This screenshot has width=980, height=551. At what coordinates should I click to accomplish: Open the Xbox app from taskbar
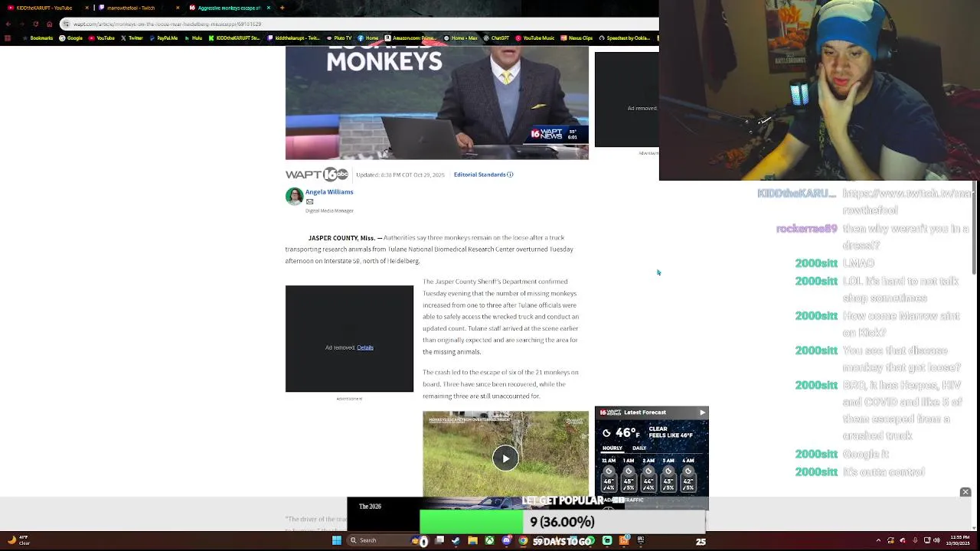click(489, 540)
